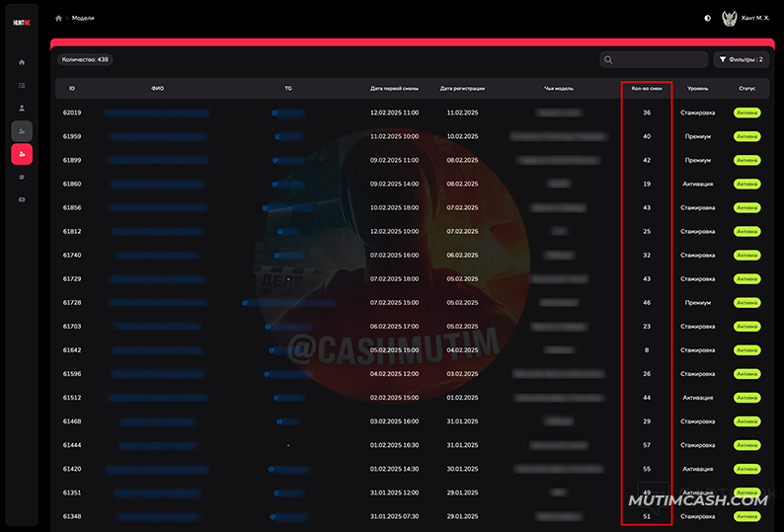Open the single user icon in sidebar
The height and width of the screenshot is (532, 784).
point(22,108)
